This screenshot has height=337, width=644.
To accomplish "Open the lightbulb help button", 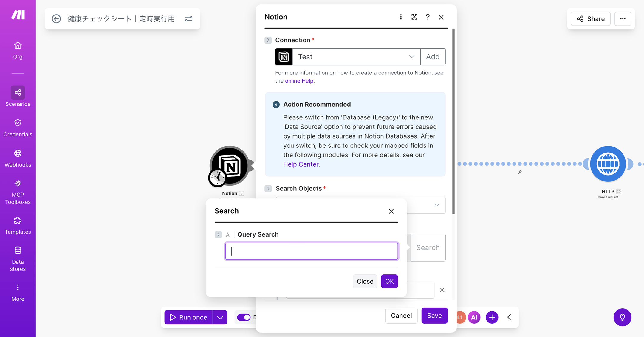I will pos(622,317).
